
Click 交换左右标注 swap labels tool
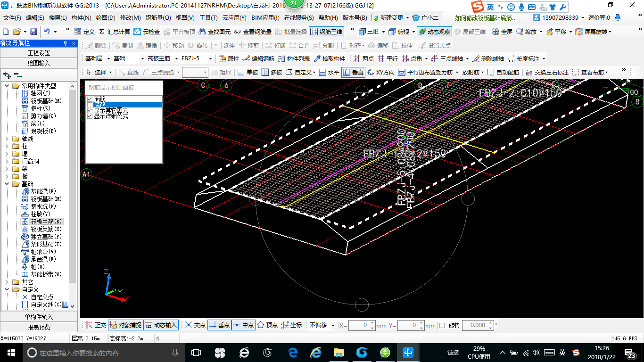click(x=547, y=73)
